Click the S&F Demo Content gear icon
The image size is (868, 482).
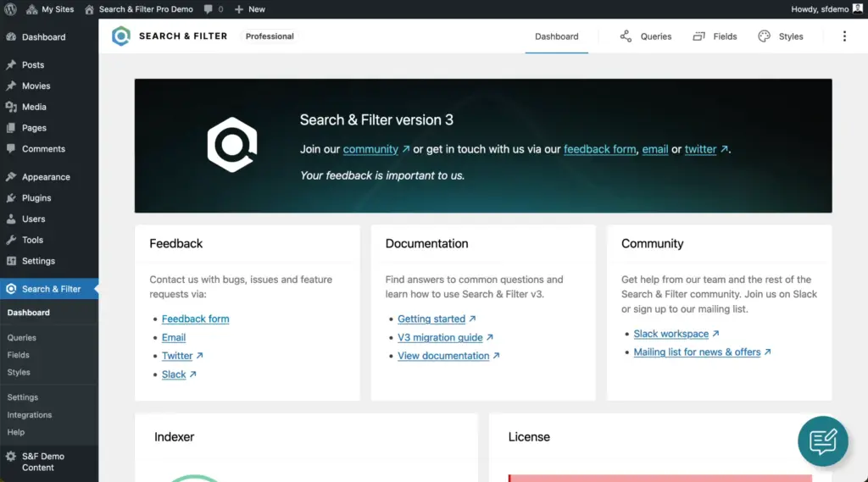click(x=11, y=457)
